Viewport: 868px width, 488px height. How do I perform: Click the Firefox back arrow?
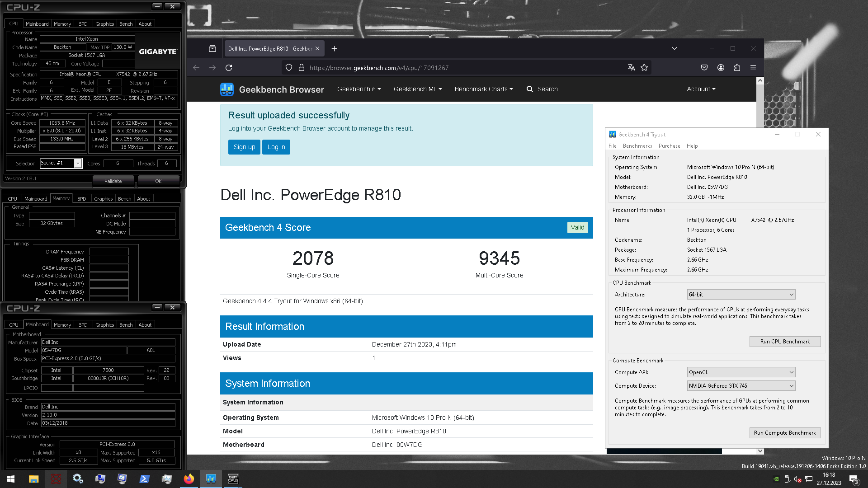pos(196,68)
